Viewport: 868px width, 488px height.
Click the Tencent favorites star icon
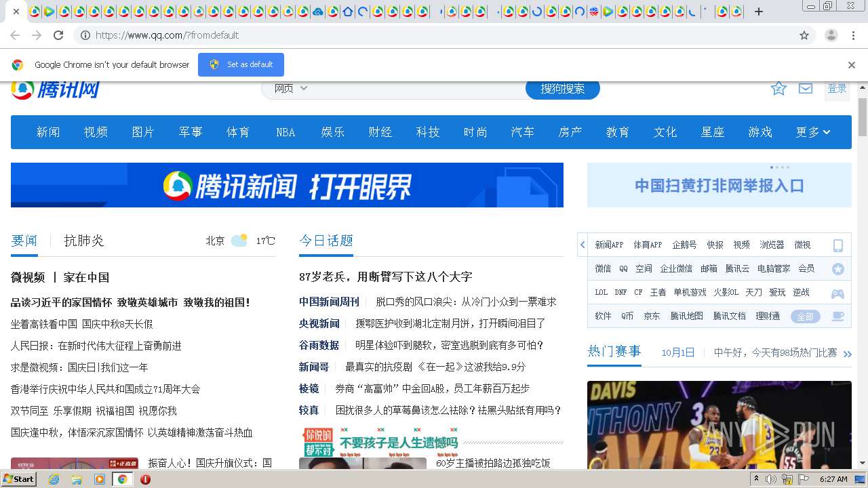pyautogui.click(x=778, y=88)
